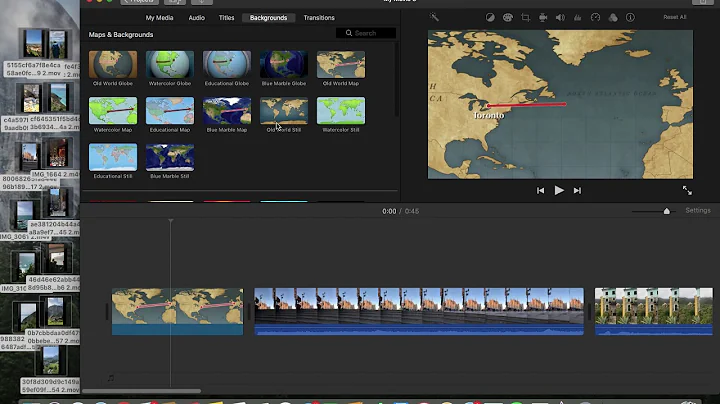The width and height of the screenshot is (720, 404).
Task: Open clip filter and audio effects circles
Action: [x=613, y=17]
